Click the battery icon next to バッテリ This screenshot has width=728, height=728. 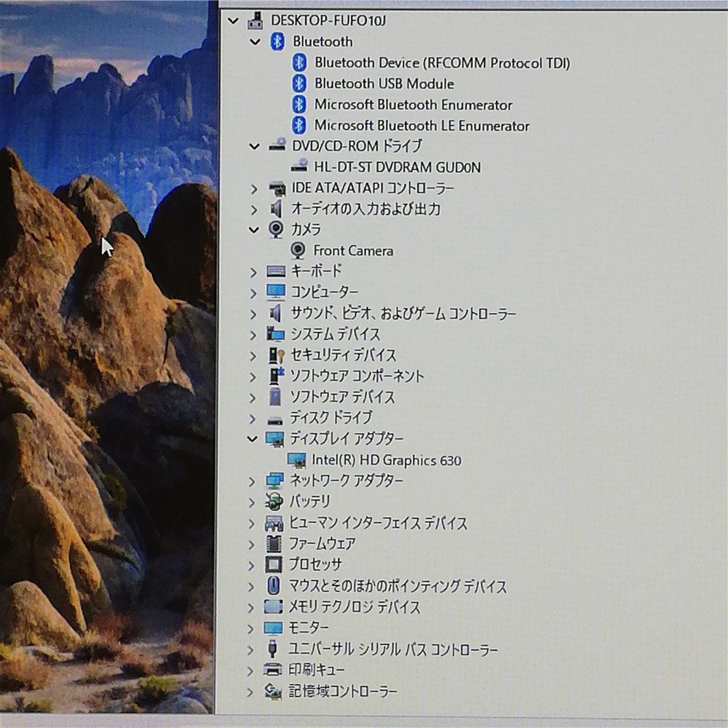274,502
